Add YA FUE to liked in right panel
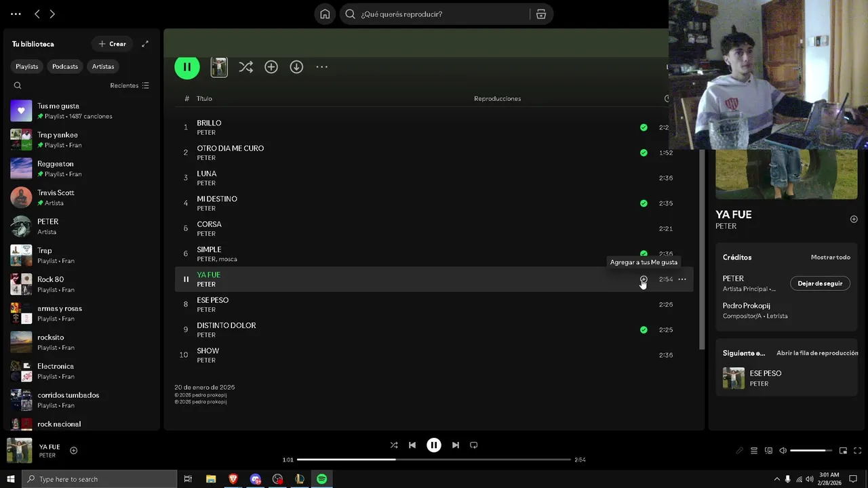This screenshot has height=488, width=868. point(854,219)
